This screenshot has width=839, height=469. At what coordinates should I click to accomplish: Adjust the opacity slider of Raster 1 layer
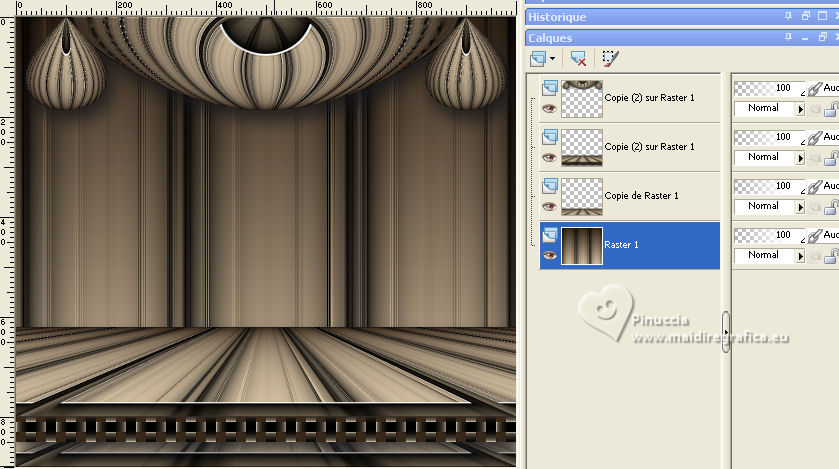pos(769,235)
